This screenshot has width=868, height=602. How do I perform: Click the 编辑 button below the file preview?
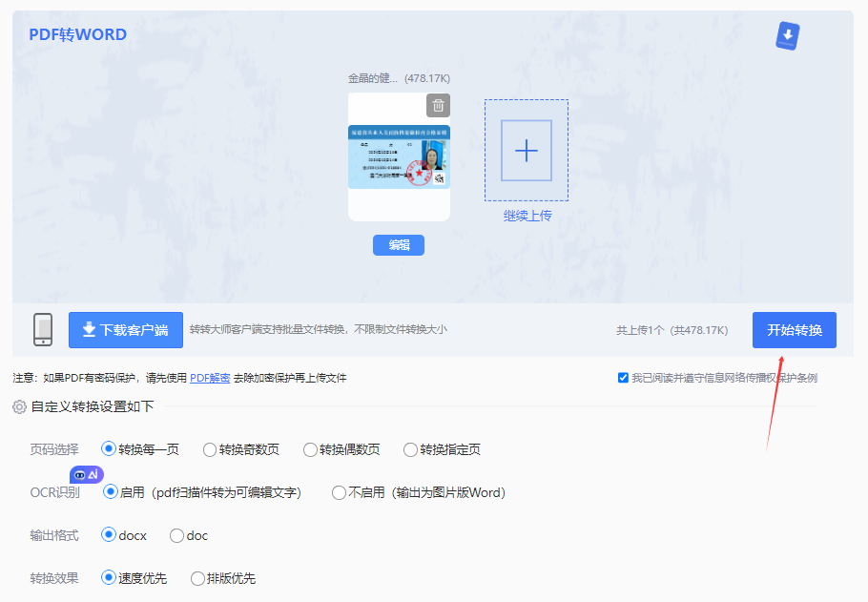(x=398, y=245)
